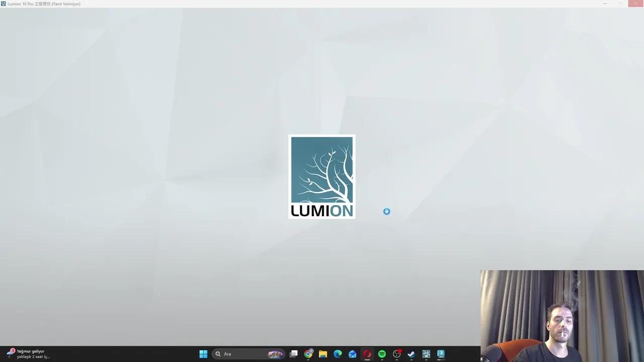644x362 pixels.
Task: Minimize the Lumion 10 Pro window
Action: click(x=605, y=4)
